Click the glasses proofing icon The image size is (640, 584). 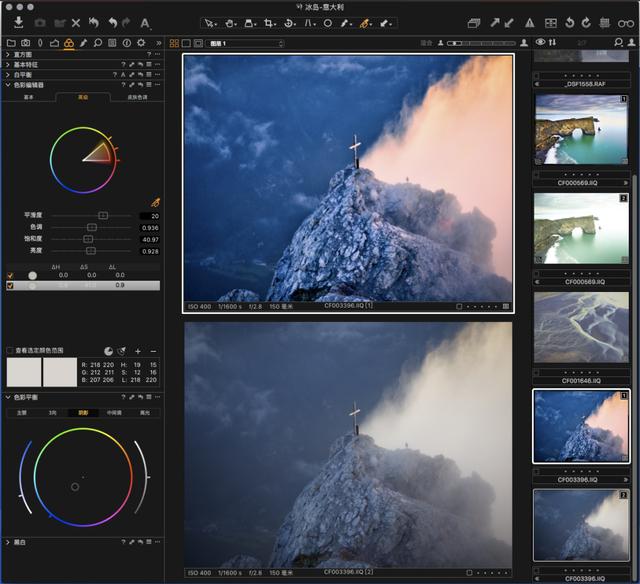625,22
